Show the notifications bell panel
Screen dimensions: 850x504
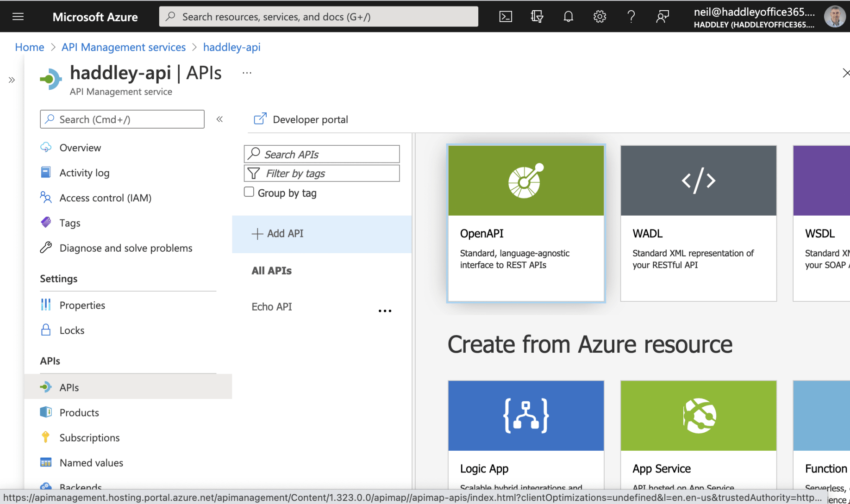pyautogui.click(x=568, y=17)
